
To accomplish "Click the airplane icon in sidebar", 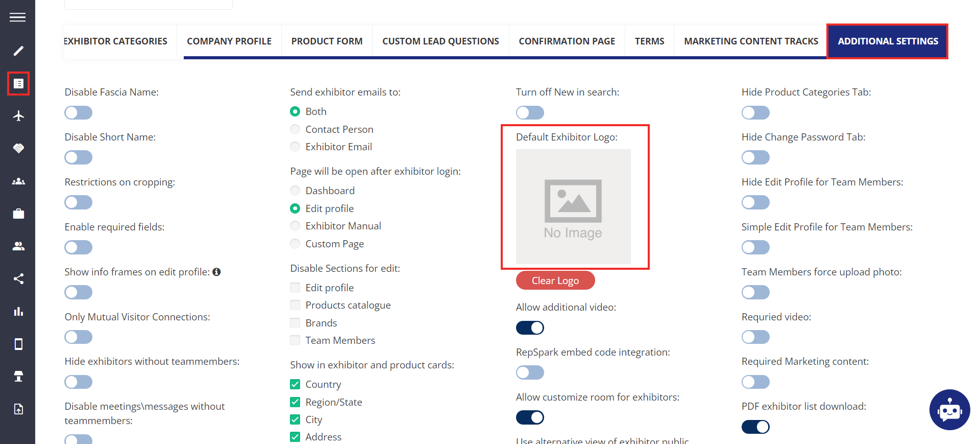I will pos(18,116).
